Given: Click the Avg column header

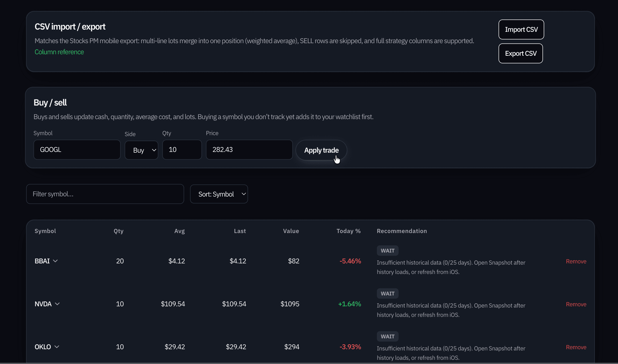Looking at the screenshot, I should point(179,231).
